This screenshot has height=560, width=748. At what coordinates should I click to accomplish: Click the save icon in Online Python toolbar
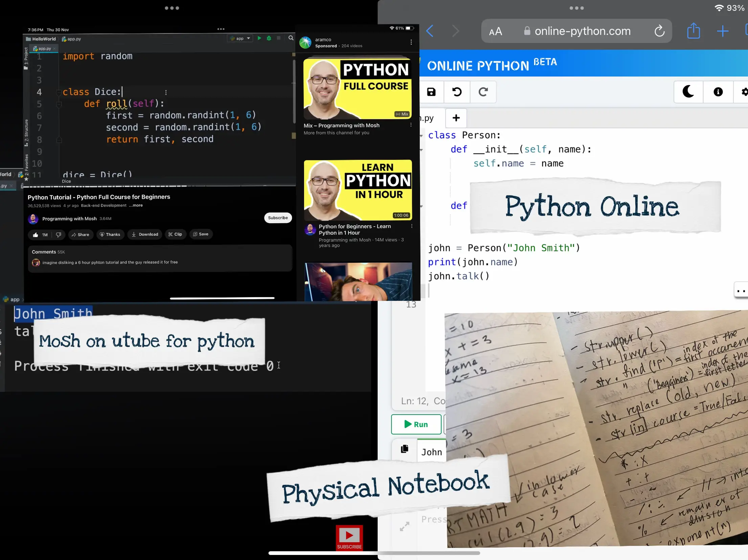(x=431, y=92)
